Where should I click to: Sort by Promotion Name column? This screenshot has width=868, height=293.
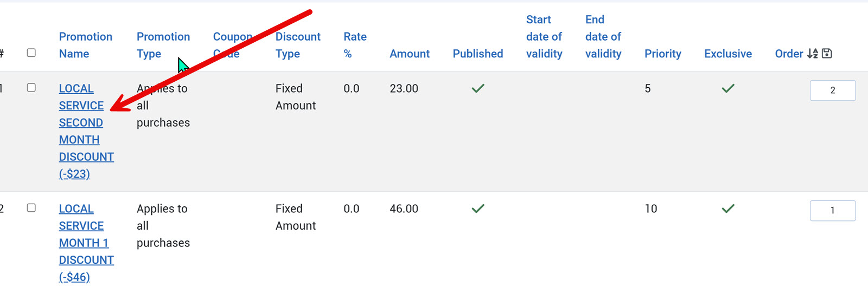[x=85, y=45]
